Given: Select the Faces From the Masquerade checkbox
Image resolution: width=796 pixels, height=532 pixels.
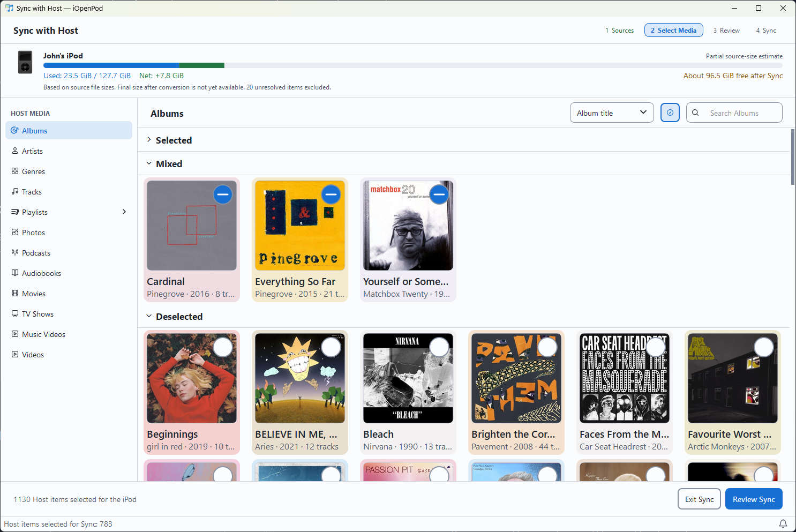Looking at the screenshot, I should (x=656, y=347).
